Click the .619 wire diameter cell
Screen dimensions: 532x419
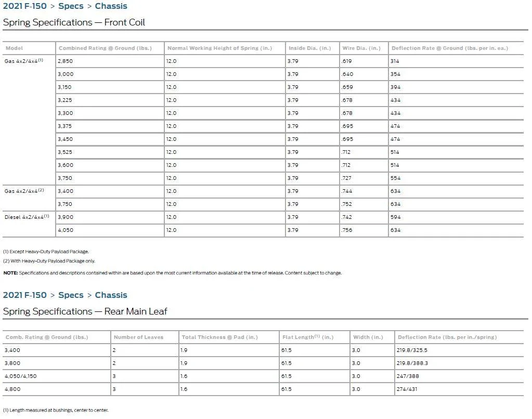tap(347, 61)
